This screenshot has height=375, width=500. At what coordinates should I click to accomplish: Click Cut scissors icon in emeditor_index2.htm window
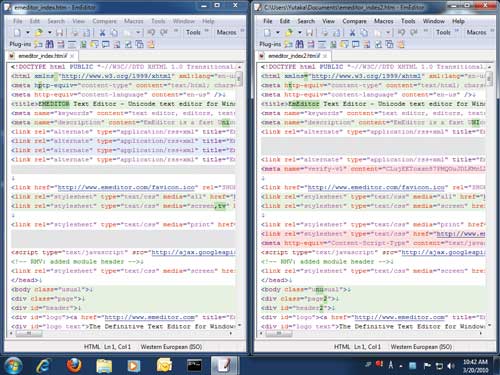pyautogui.click(x=352, y=32)
